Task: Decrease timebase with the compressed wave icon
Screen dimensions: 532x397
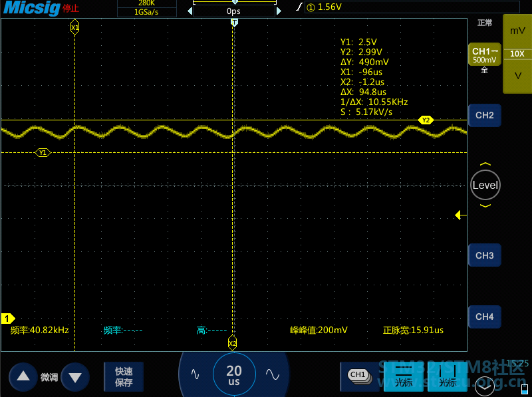Action: pyautogui.click(x=195, y=374)
